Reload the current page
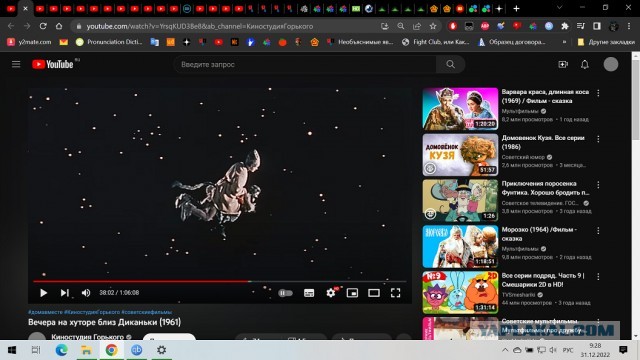The width and height of the screenshot is (640, 360). click(43, 26)
